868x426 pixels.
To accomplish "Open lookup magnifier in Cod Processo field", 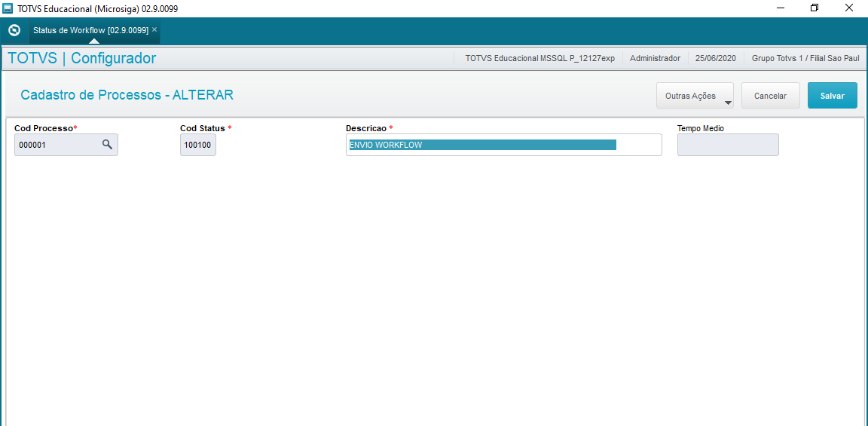I will [x=108, y=145].
